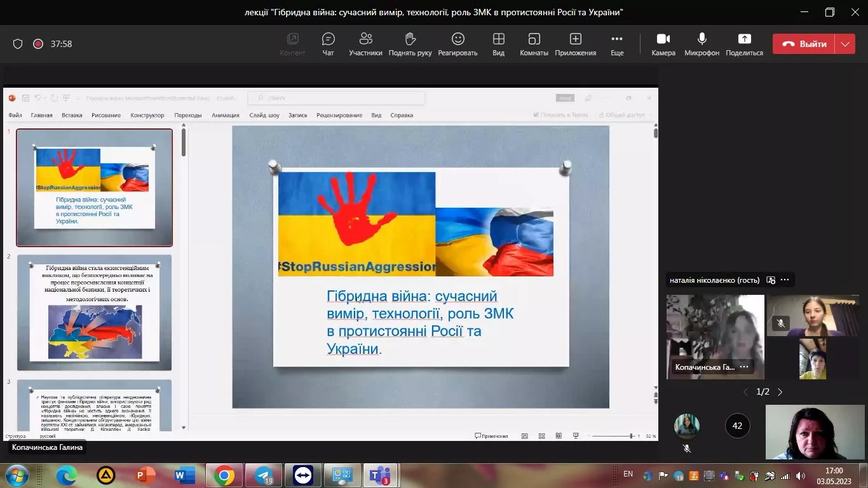Expand the chevron next to Выйти button
The width and height of the screenshot is (868, 488).
tap(845, 43)
